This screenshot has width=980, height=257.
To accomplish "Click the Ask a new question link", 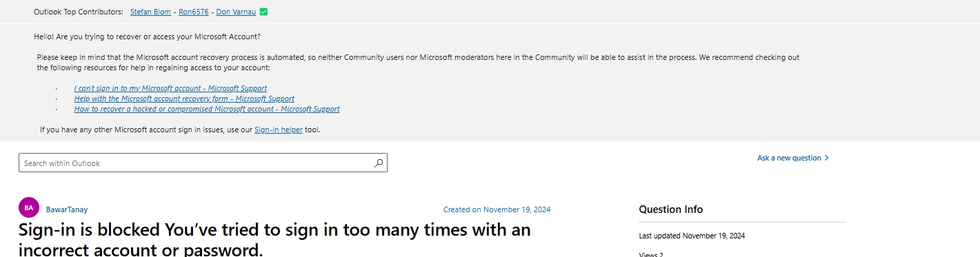I will [x=789, y=158].
